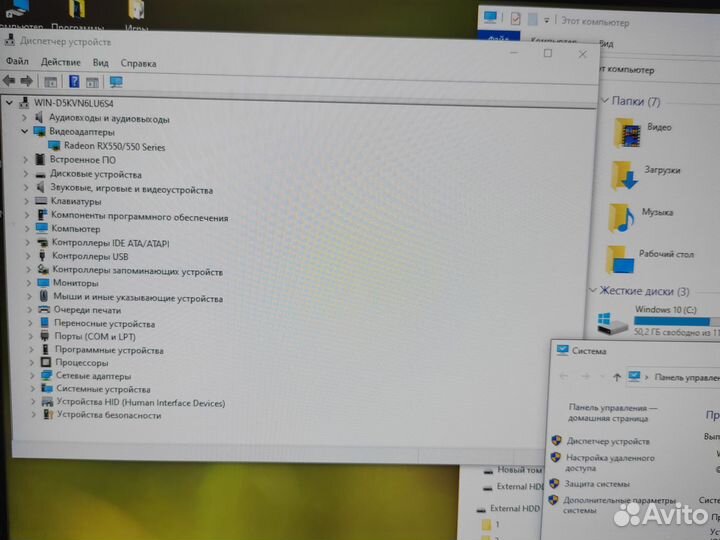Click the Дисковые устройства drive icon
The width and height of the screenshot is (720, 540).
(x=41, y=174)
